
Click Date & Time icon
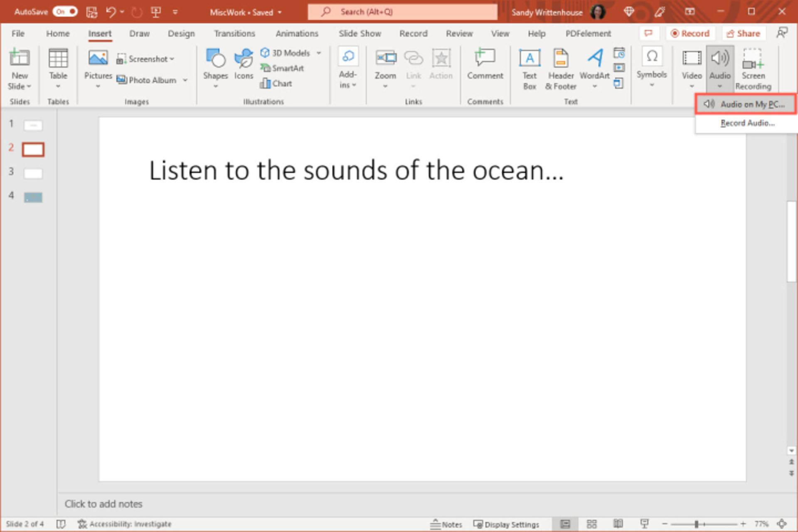tap(619, 53)
